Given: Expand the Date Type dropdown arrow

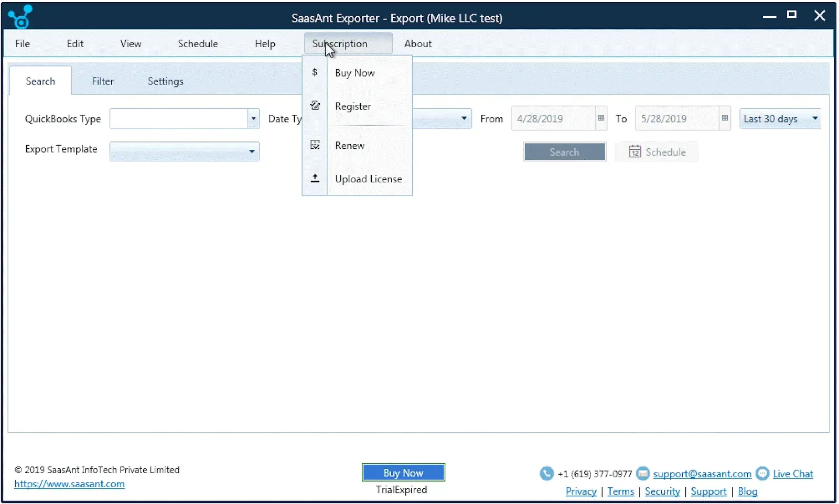Looking at the screenshot, I should [464, 118].
